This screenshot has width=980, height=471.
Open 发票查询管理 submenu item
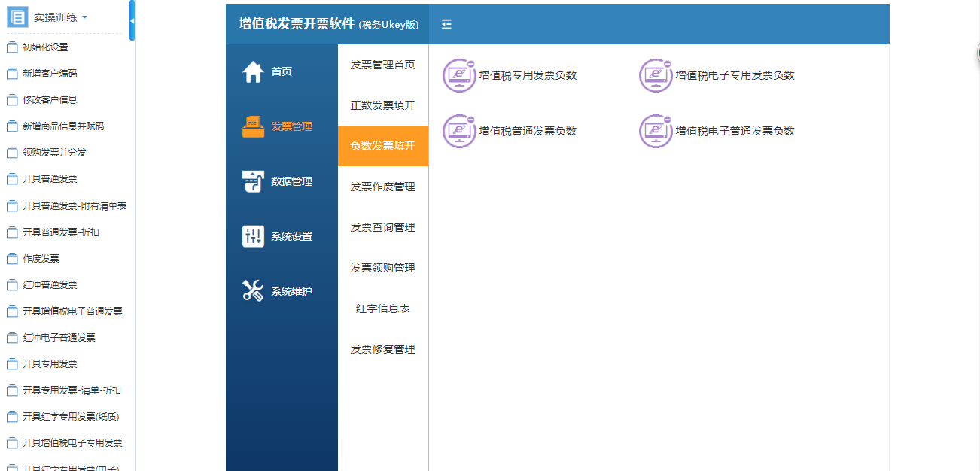point(383,227)
